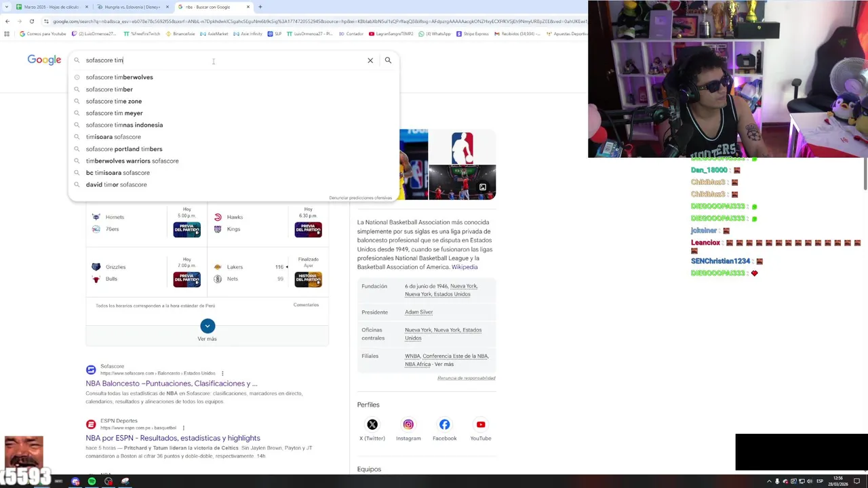Open the BinanceAxie bookmark
Image resolution: width=868 pixels, height=488 pixels.
pos(180,34)
